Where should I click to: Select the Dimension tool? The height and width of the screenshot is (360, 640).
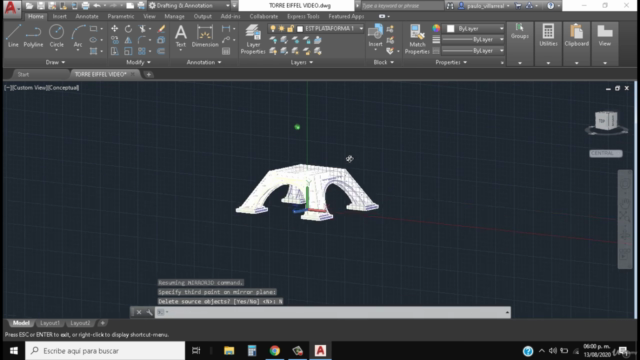pyautogui.click(x=205, y=36)
